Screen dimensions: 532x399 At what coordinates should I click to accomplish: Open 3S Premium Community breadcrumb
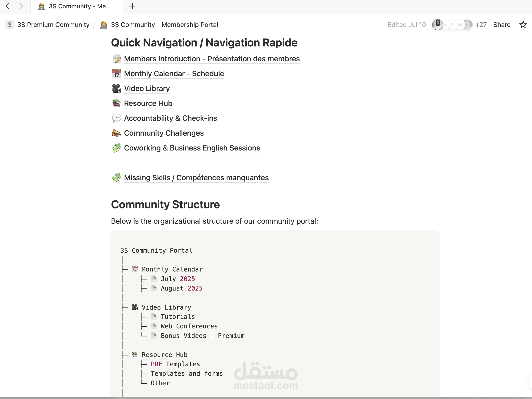point(53,25)
